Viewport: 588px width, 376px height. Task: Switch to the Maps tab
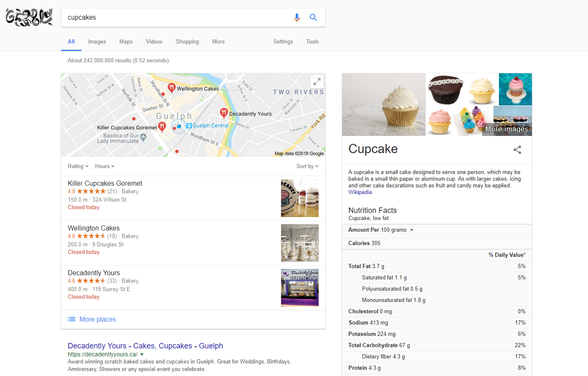coord(126,42)
